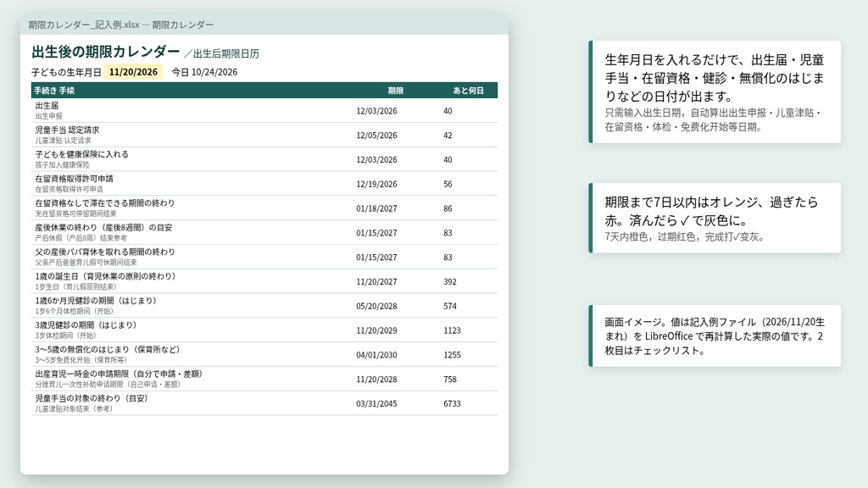Click the birth date cell 11/20/2026
The image size is (868, 488).
(133, 72)
